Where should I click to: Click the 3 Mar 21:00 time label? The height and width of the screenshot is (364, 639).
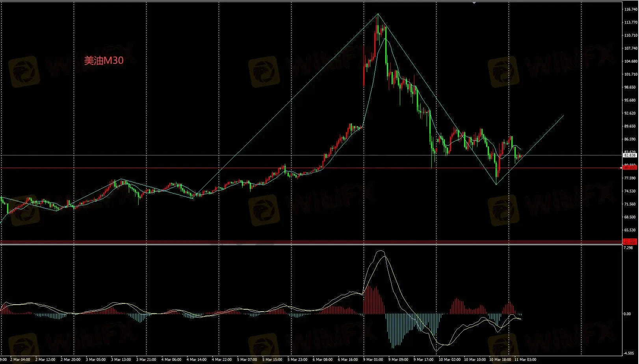(x=146, y=360)
